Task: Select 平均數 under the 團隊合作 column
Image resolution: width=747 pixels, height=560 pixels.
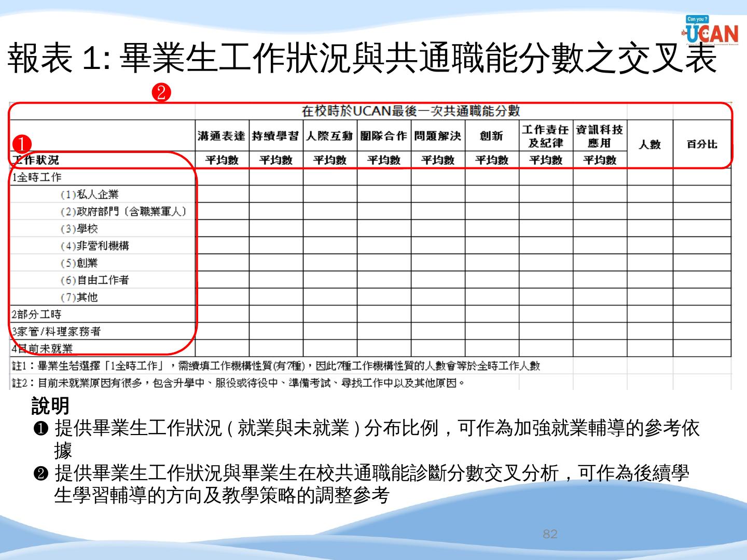Action: 384,160
